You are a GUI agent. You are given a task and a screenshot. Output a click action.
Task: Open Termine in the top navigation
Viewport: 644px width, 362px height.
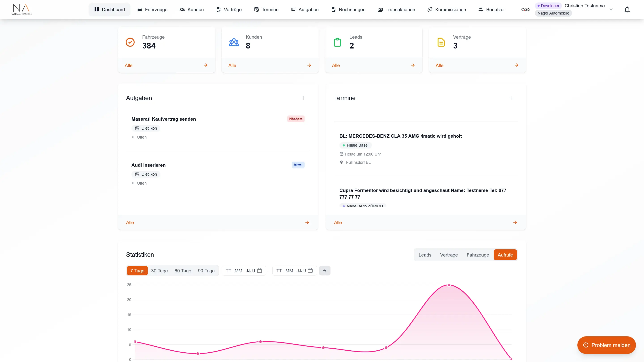click(x=266, y=9)
